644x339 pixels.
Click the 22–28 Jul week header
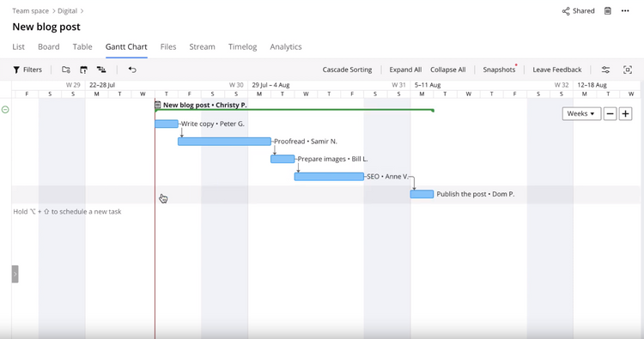tap(102, 85)
